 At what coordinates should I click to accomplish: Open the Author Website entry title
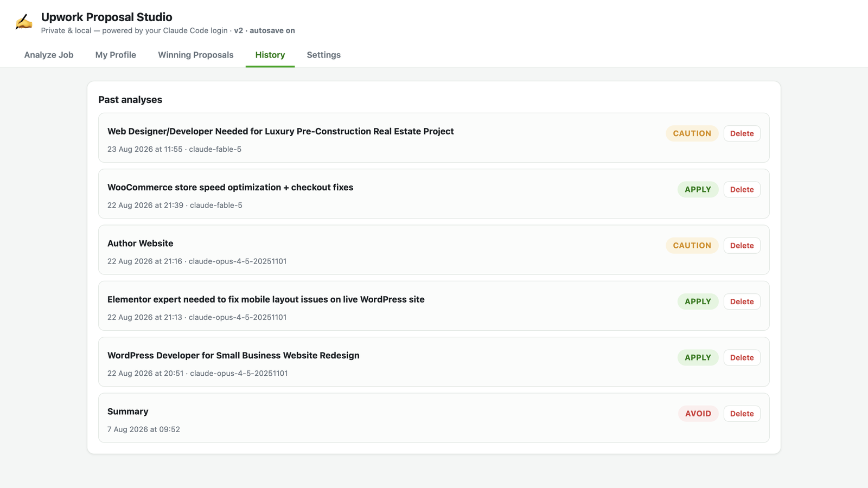pyautogui.click(x=140, y=243)
